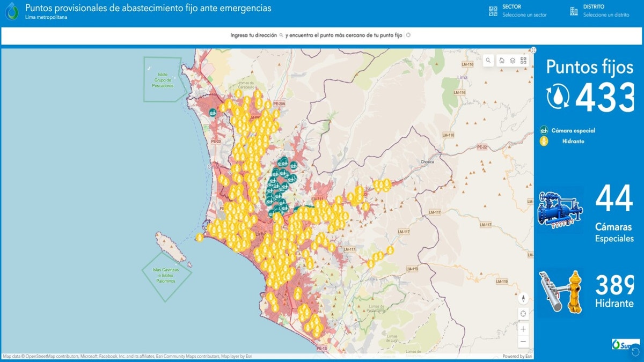
Task: Click the water-drop app logo in header
Action: (x=12, y=11)
